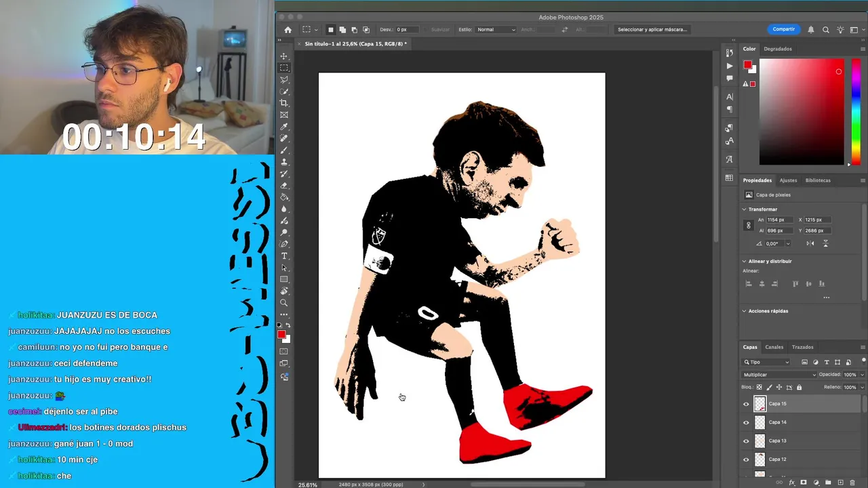Pick a shade in the color field
The image size is (868, 488).
tap(802, 112)
